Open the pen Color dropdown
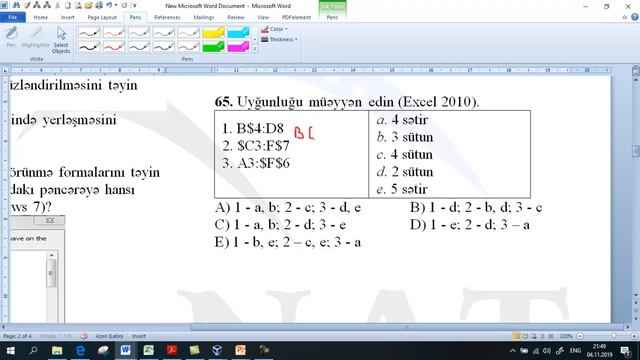Screen dimensions: 640x360 click(x=274, y=29)
